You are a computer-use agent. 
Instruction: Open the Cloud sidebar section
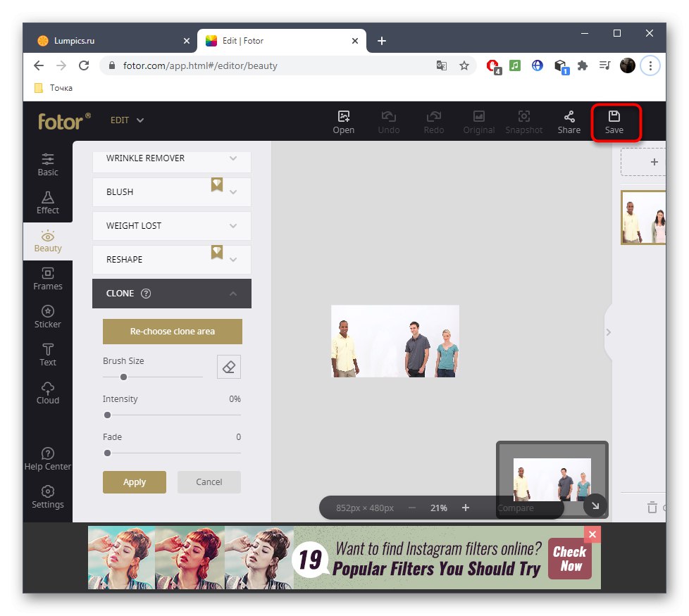(47, 393)
